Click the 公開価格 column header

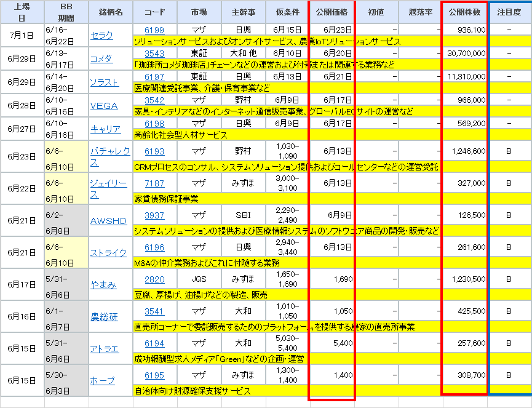[x=332, y=12]
